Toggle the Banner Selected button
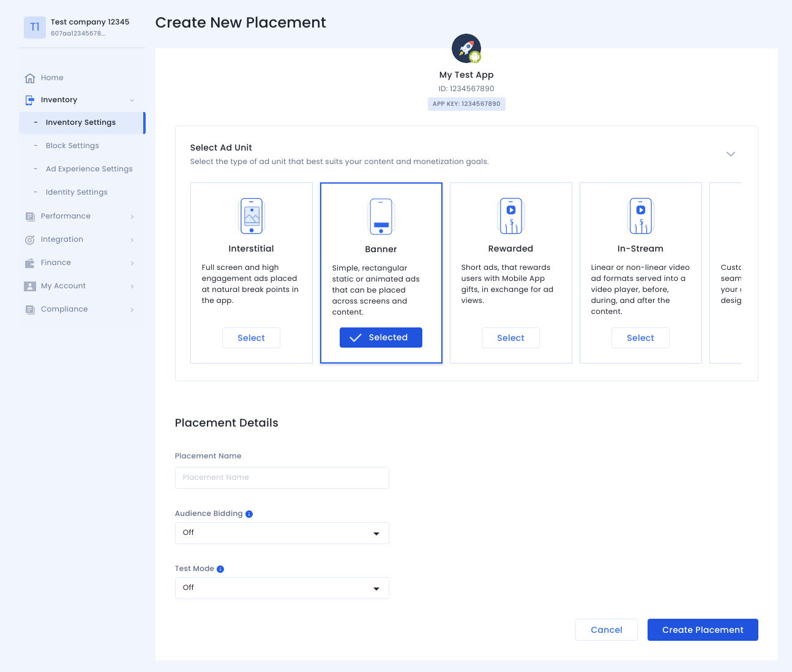This screenshot has height=672, width=792. click(381, 338)
